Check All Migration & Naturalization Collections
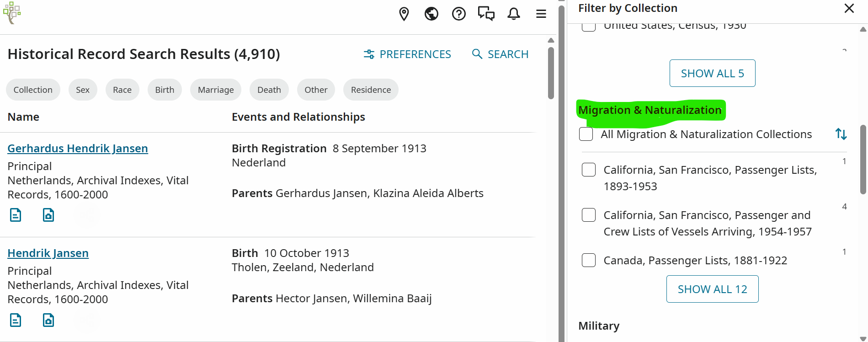868x342 pixels. 586,134
